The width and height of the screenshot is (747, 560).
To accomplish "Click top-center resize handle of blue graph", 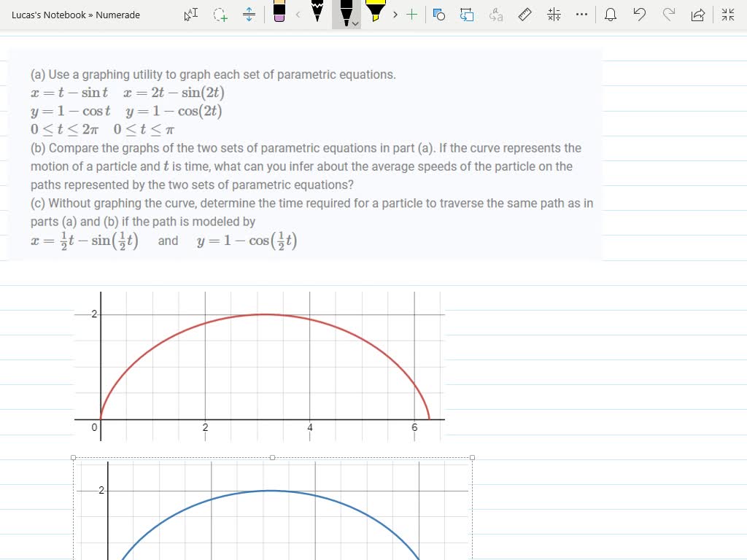I will tap(273, 458).
